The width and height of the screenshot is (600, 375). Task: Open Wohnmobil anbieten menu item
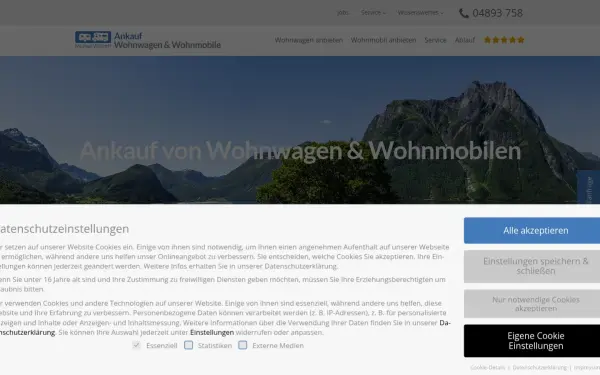pos(383,40)
